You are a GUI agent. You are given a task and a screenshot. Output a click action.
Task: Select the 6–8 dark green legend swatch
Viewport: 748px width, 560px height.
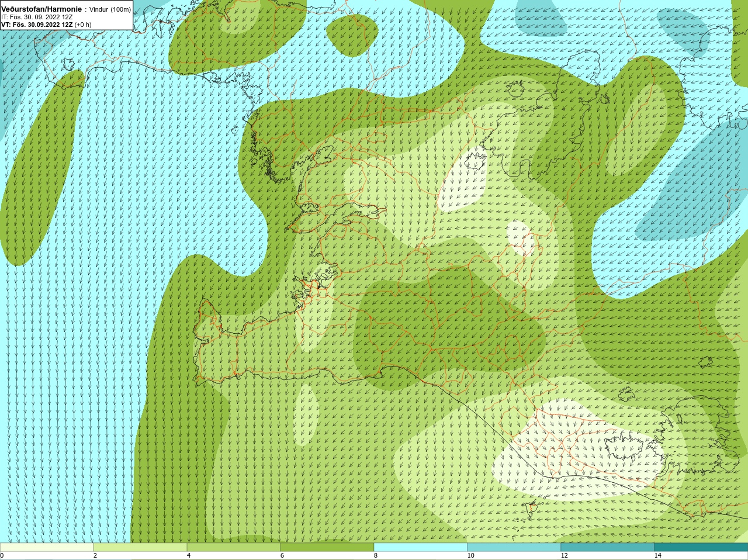tap(327, 547)
